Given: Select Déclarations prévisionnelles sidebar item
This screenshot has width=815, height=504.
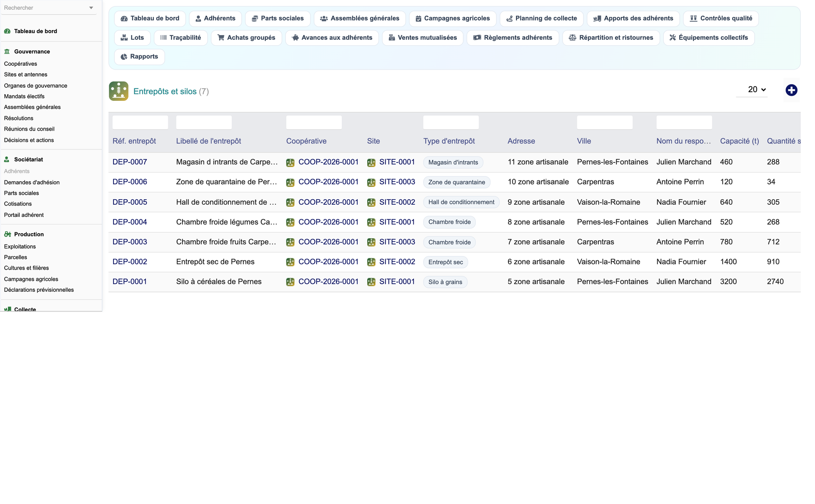Looking at the screenshot, I should (39, 290).
